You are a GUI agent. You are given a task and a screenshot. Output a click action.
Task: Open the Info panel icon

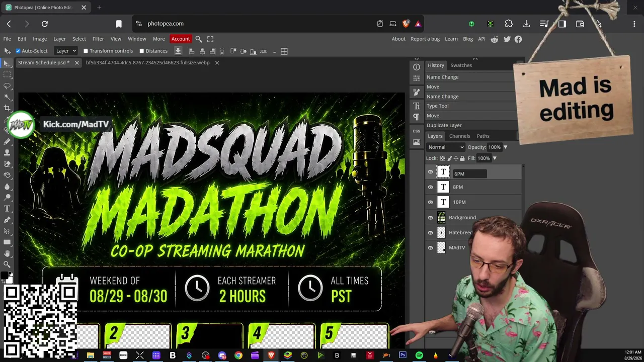[x=417, y=67]
